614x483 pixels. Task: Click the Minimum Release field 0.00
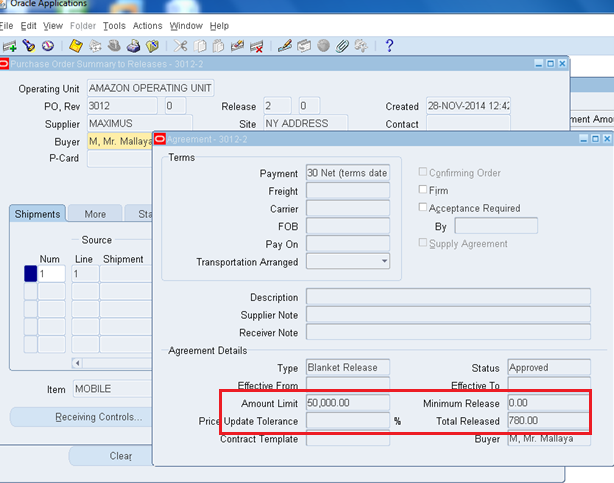549,403
